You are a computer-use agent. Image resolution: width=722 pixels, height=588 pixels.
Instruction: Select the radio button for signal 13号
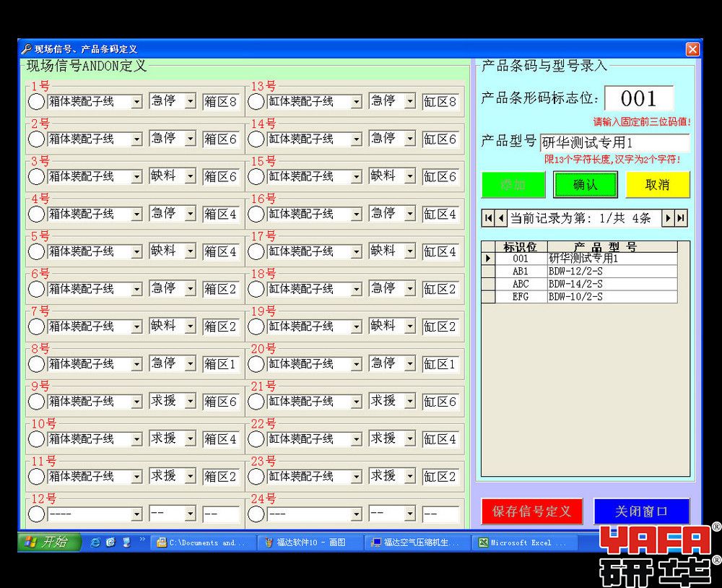pyautogui.click(x=256, y=102)
